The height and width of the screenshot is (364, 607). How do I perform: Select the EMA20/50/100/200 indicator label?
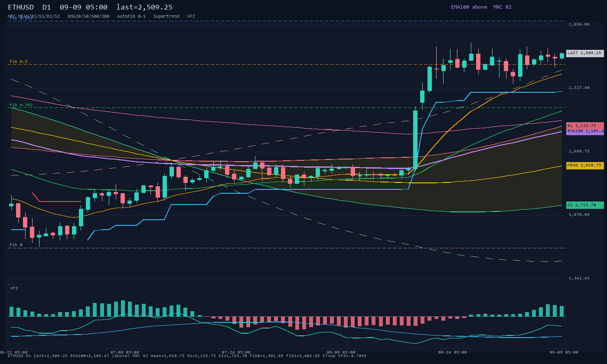88,16
